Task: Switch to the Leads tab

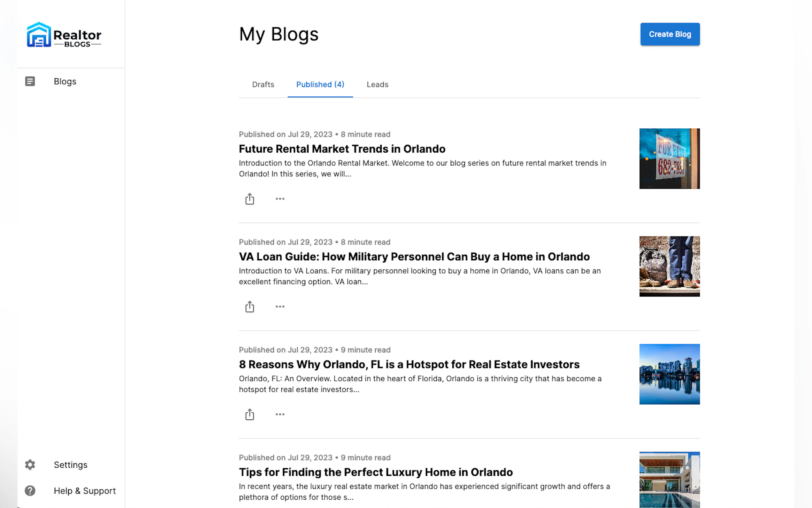Action: [377, 85]
